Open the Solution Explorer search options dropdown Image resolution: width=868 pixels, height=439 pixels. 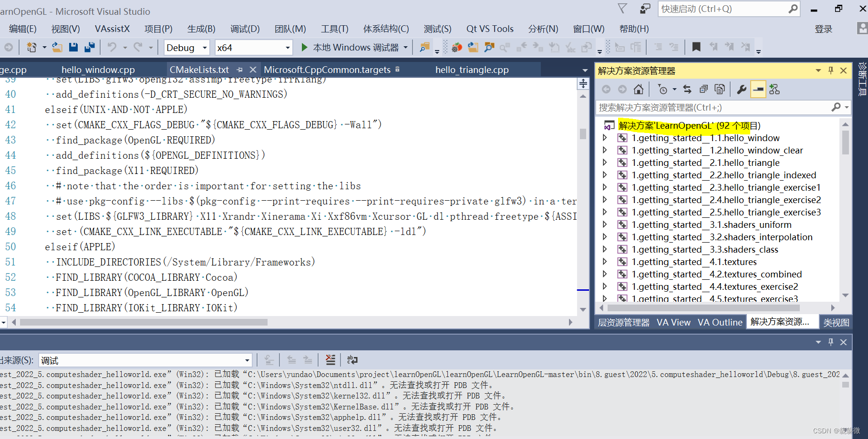(847, 107)
